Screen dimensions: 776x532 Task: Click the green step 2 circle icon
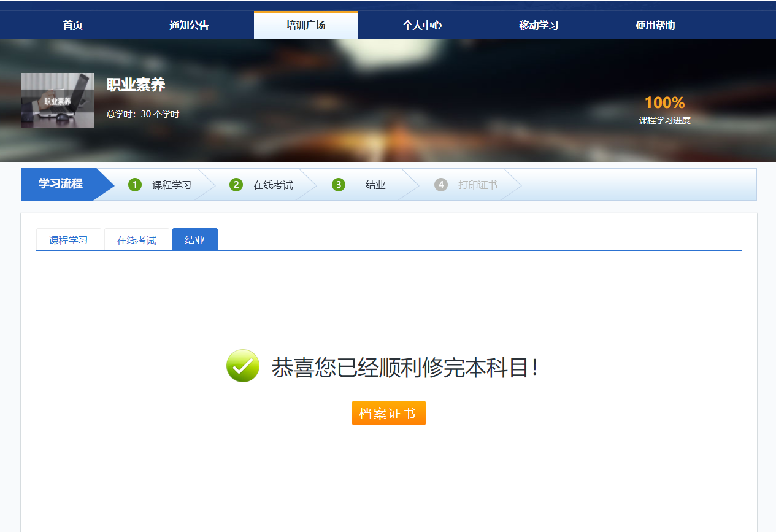pyautogui.click(x=236, y=185)
